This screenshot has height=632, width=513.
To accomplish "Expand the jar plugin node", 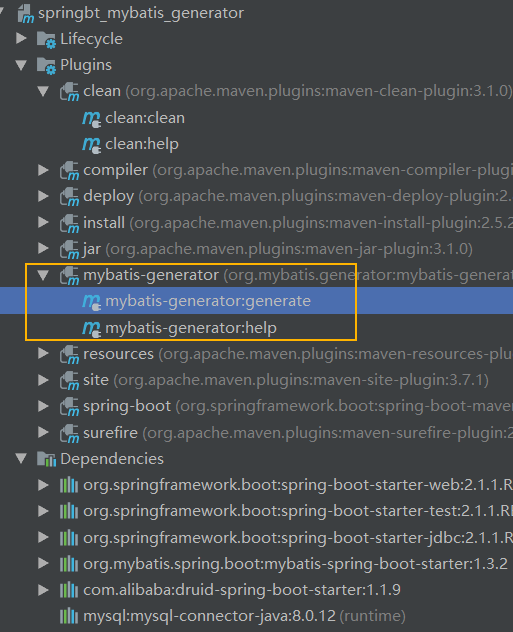I will pos(44,248).
